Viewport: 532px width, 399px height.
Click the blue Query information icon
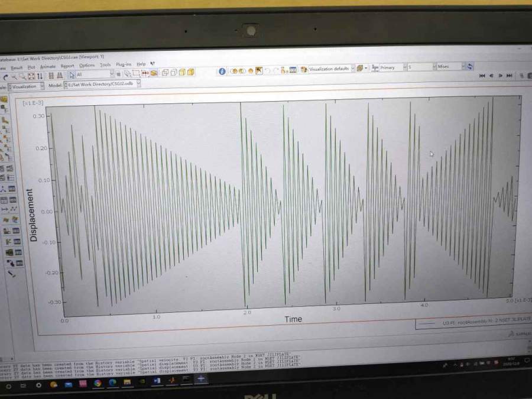[x=222, y=71]
